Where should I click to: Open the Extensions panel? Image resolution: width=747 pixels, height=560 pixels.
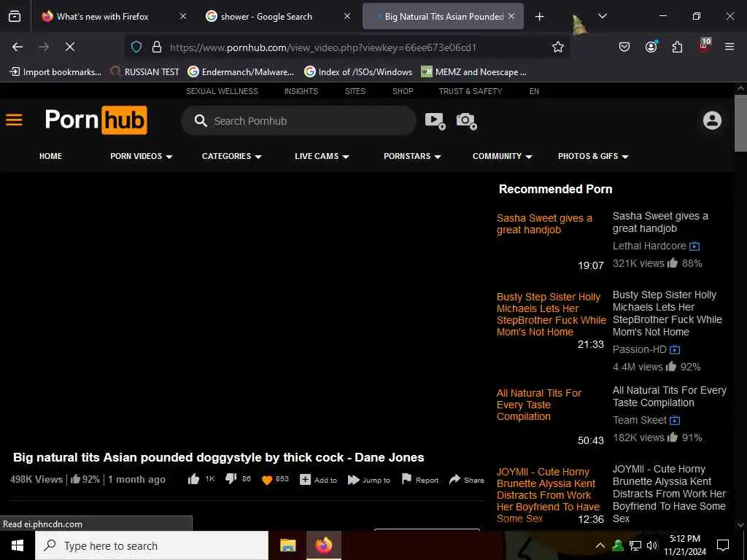click(677, 47)
